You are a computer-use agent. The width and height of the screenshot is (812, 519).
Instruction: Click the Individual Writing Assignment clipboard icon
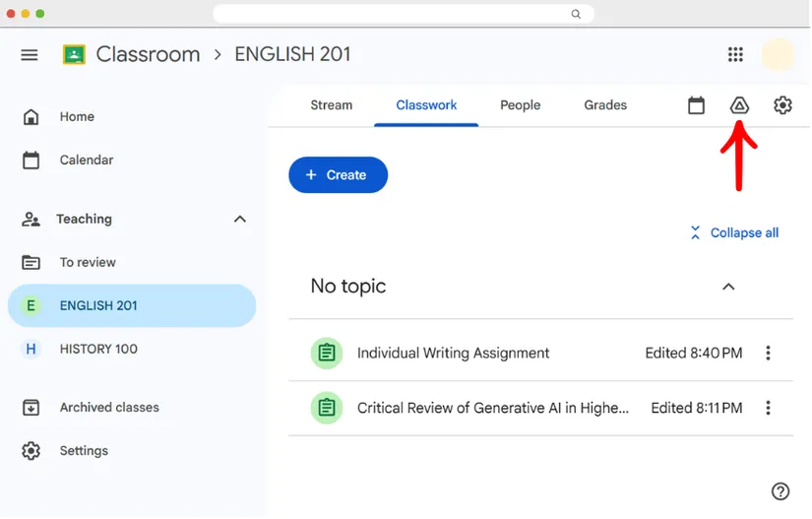326,354
